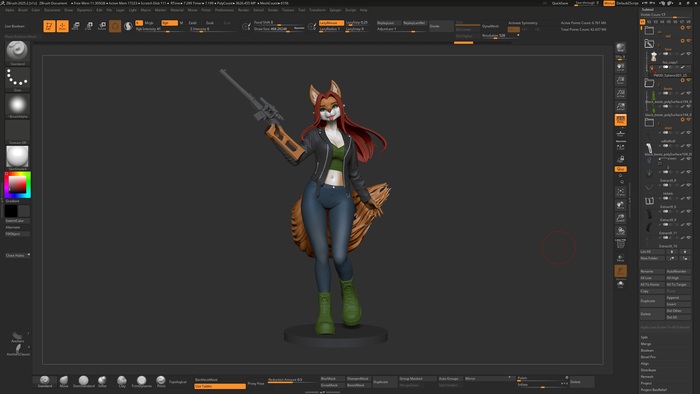Toggle Zsub sculpt mode
Image resolution: width=700 pixels, height=394 pixels.
[210, 23]
